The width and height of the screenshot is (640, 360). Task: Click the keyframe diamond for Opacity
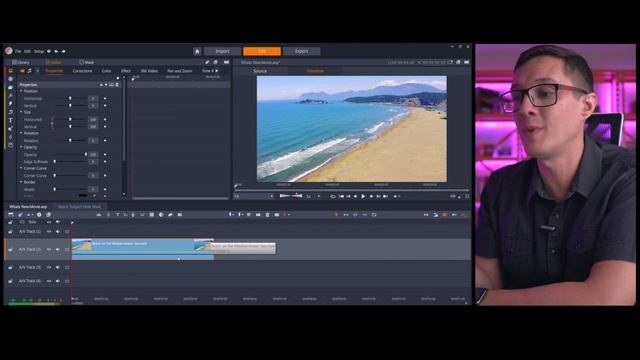pos(105,155)
